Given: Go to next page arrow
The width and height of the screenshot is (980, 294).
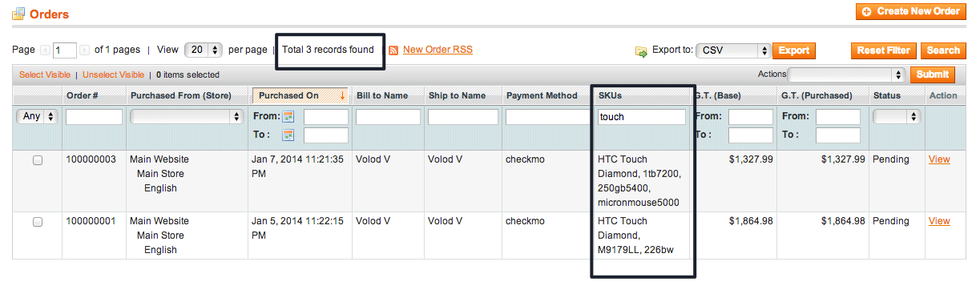Looking at the screenshot, I should 84,50.
